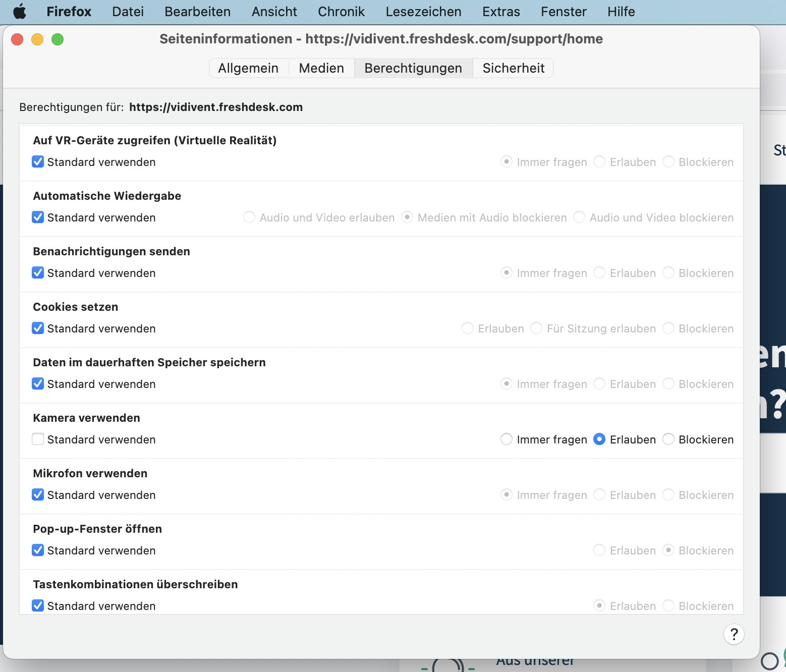The image size is (786, 672).
Task: Select Immer fragen for dauerhaften Speicher
Action: click(507, 383)
